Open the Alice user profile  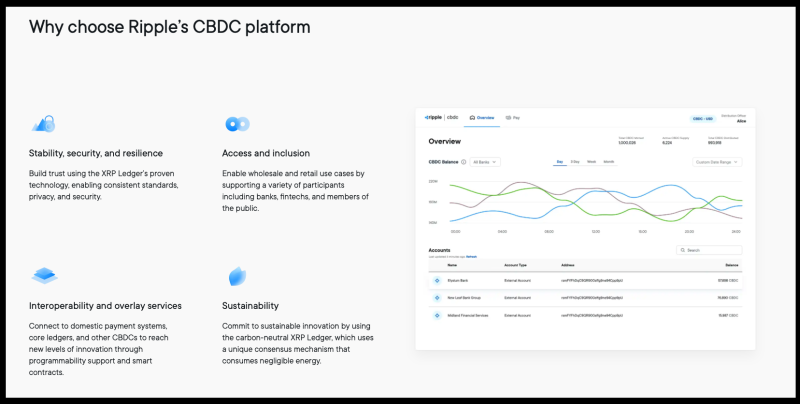[732, 119]
